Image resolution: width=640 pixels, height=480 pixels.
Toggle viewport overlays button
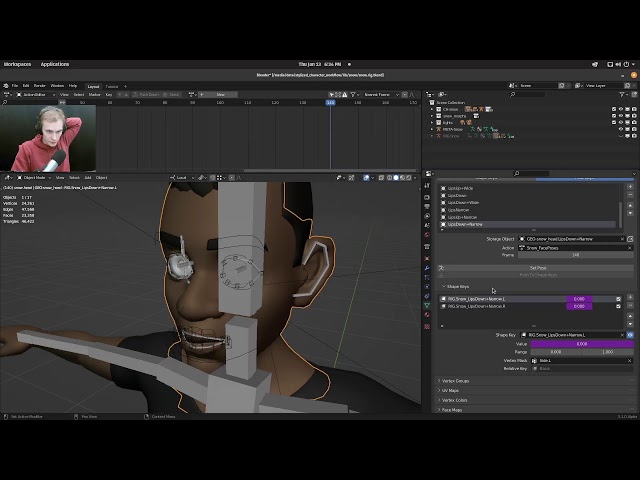(x=366, y=178)
